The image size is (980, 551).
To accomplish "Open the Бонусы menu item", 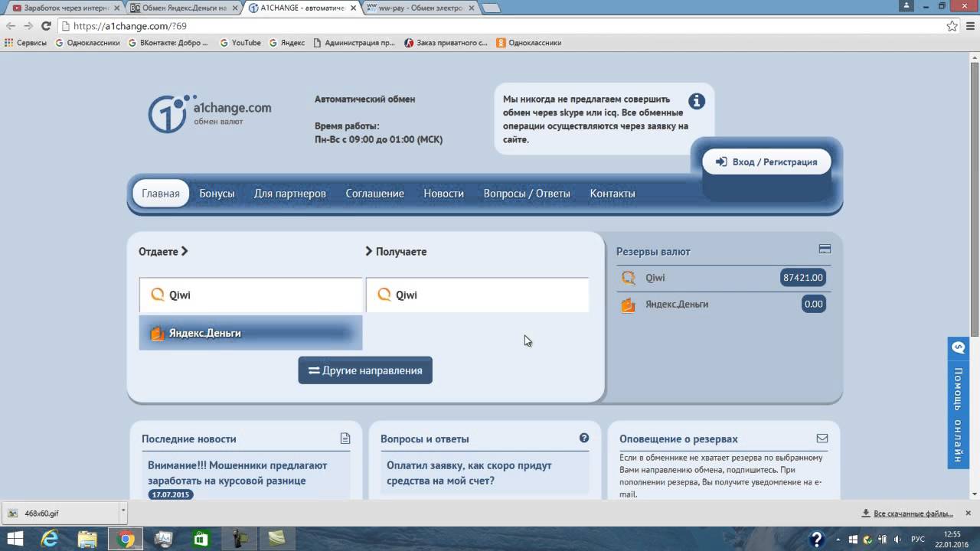I will (217, 194).
